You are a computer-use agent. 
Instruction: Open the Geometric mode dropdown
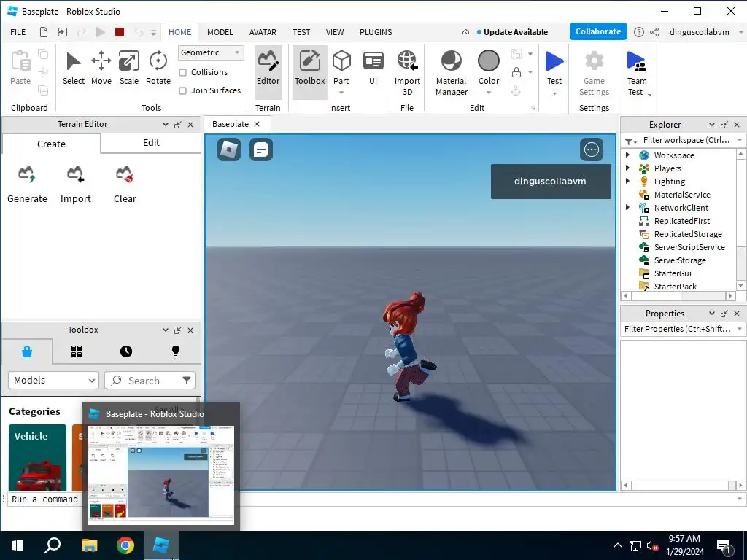(211, 52)
